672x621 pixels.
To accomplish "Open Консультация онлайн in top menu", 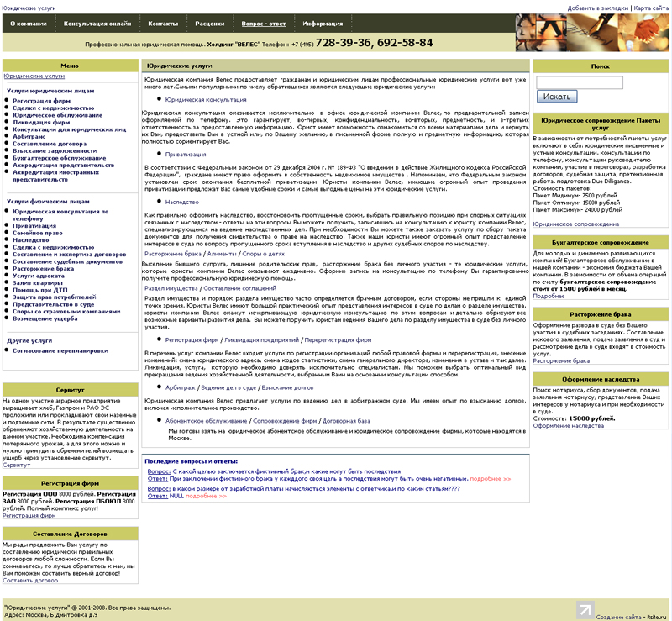I will (97, 24).
